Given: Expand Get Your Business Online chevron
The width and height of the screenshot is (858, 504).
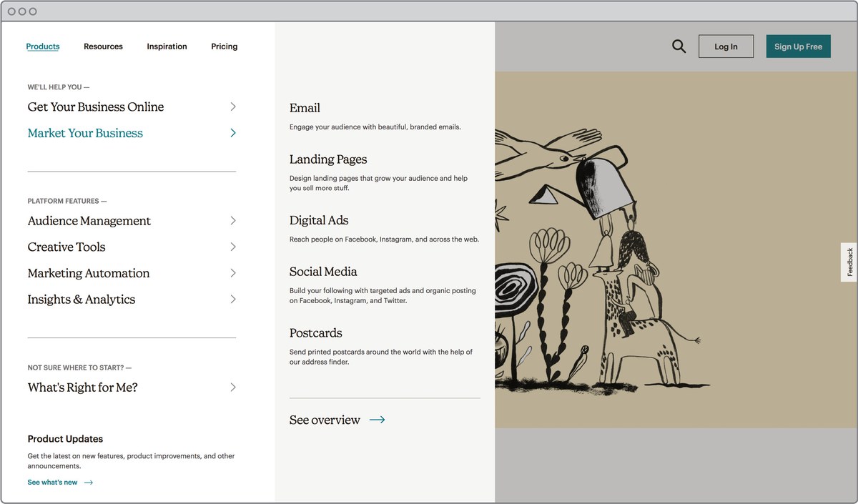Looking at the screenshot, I should coord(233,107).
